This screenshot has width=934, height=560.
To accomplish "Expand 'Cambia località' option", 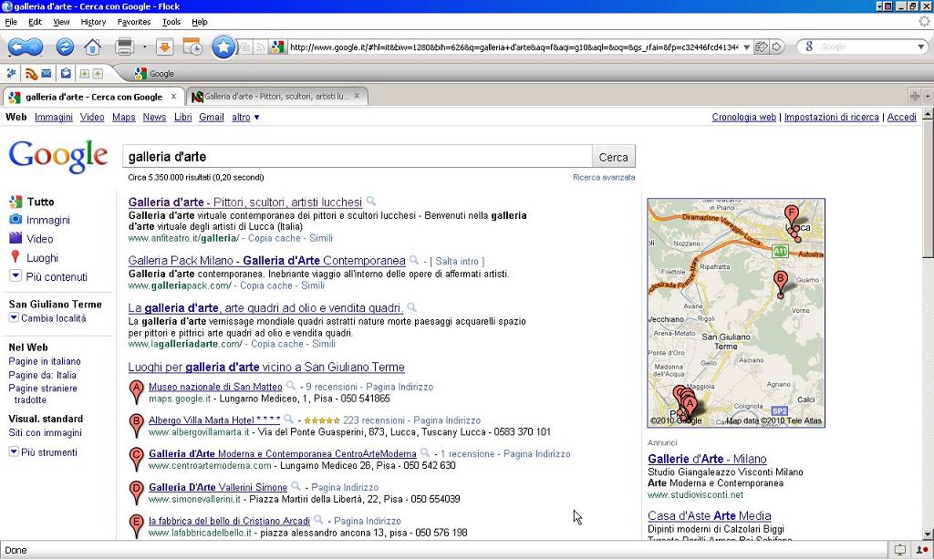I will 47,318.
